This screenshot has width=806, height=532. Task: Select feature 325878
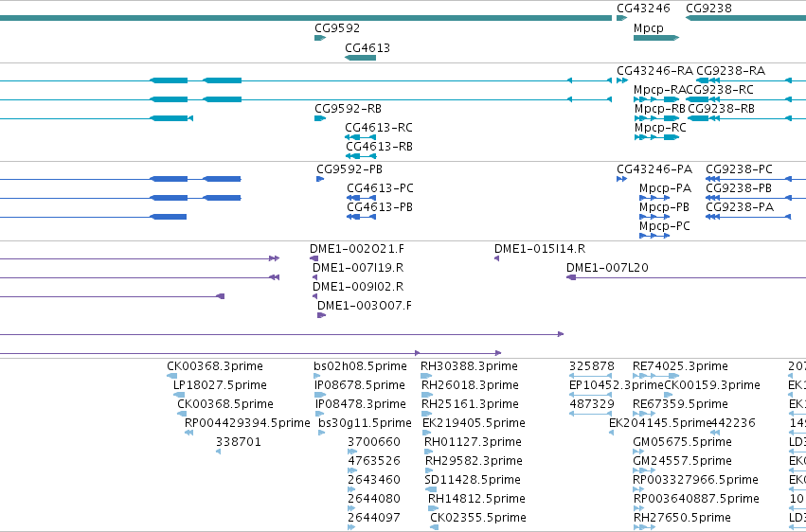[592, 366]
